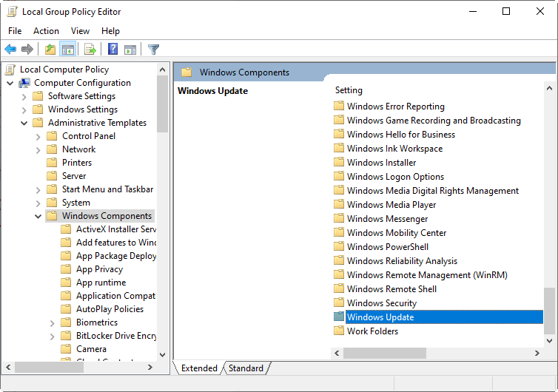Click folder icon beside Work Folders
This screenshot has width=558, height=392.
point(339,331)
